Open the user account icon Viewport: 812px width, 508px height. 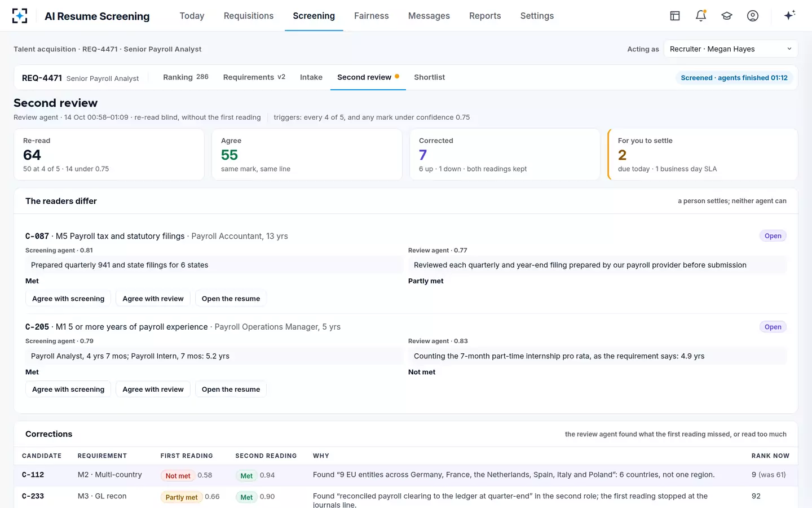[x=753, y=16]
